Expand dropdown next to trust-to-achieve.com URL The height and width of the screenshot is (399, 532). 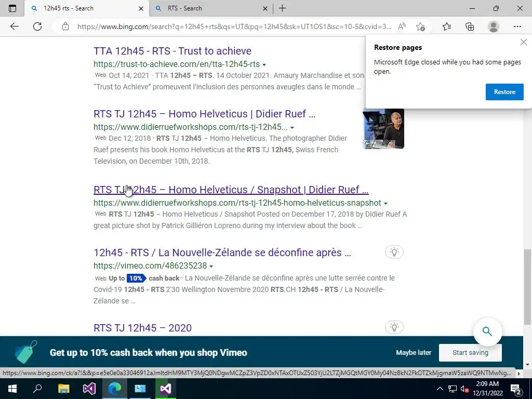(x=264, y=64)
